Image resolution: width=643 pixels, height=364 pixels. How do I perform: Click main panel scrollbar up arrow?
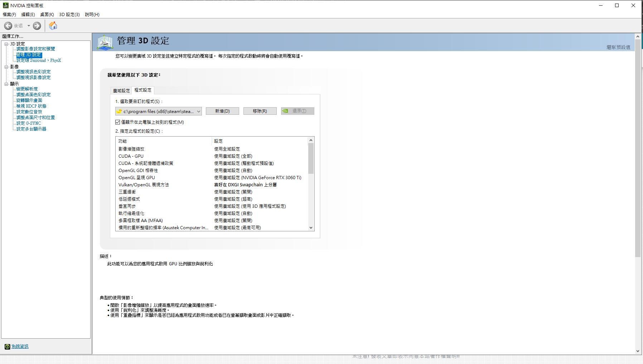point(638,36)
